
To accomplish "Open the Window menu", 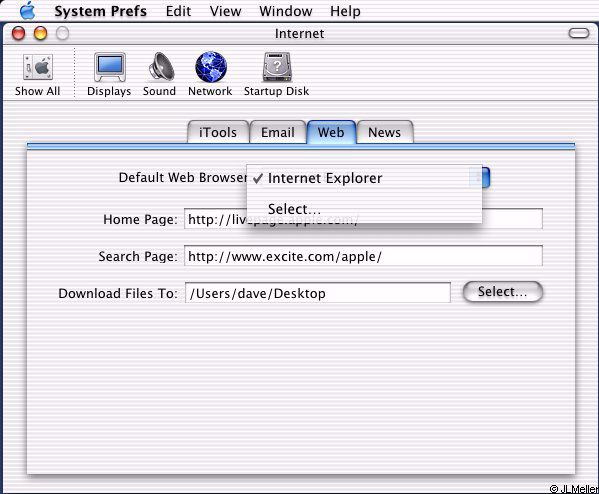I will pos(285,11).
